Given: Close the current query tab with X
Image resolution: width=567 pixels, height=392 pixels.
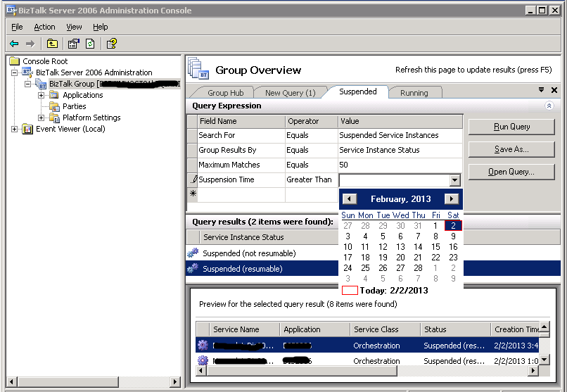Looking at the screenshot, I should coord(554,90).
